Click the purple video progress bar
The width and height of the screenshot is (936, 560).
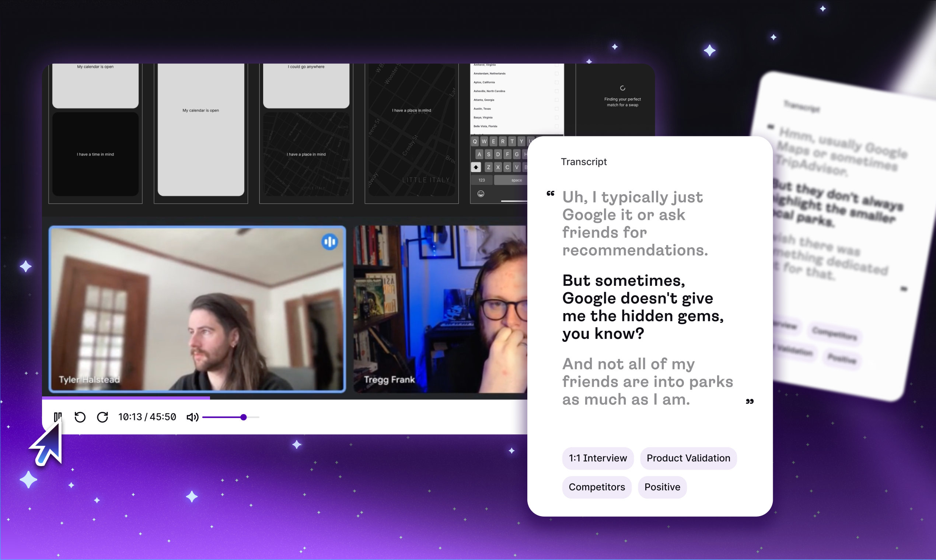pos(126,398)
